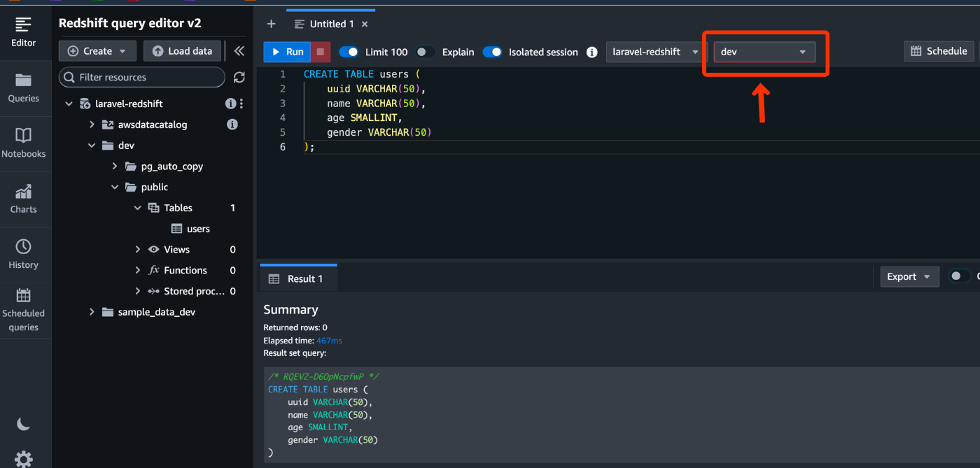Open Queries in the sidebar
980x468 pixels.
[x=23, y=88]
